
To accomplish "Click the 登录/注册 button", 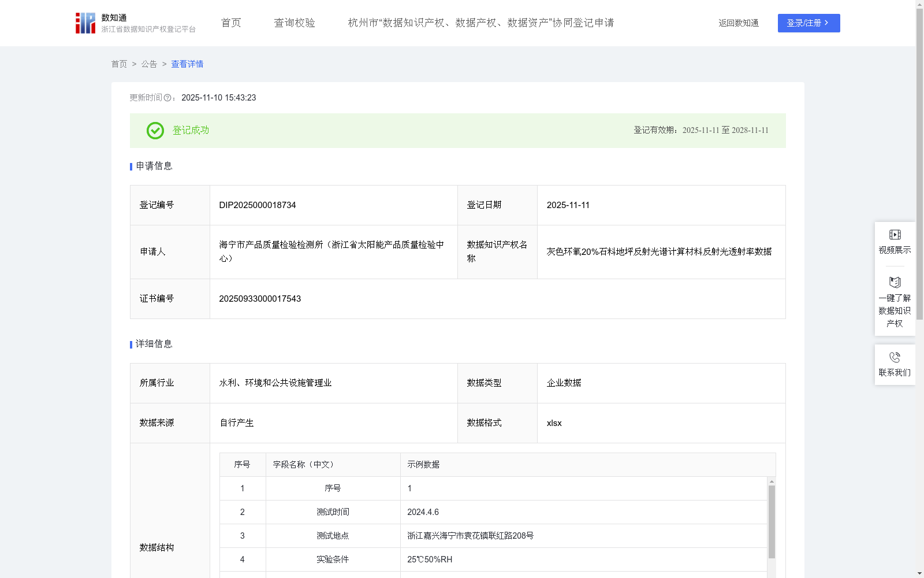I will [x=808, y=23].
